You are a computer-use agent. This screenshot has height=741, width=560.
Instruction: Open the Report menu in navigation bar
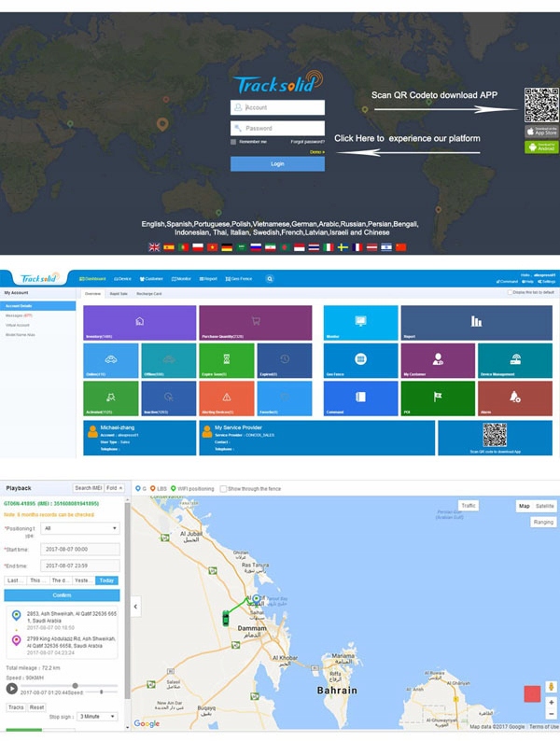tap(208, 279)
